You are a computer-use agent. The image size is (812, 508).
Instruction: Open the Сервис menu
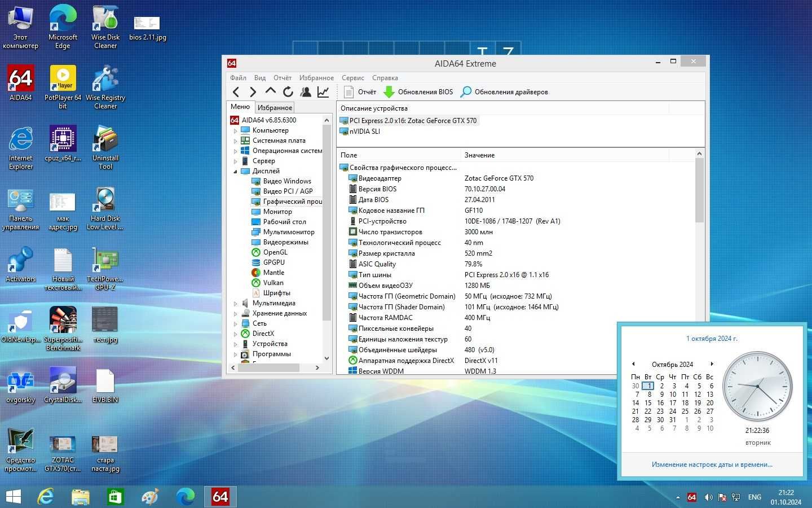(x=352, y=78)
